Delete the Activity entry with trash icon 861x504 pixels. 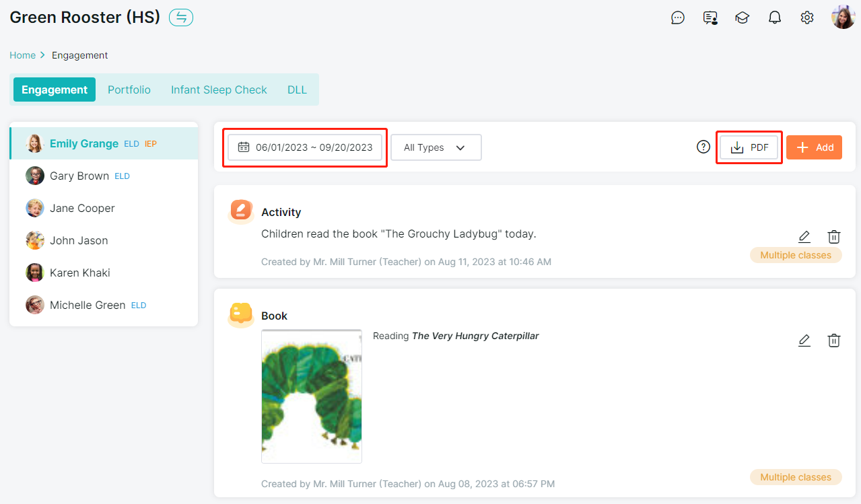(x=834, y=237)
